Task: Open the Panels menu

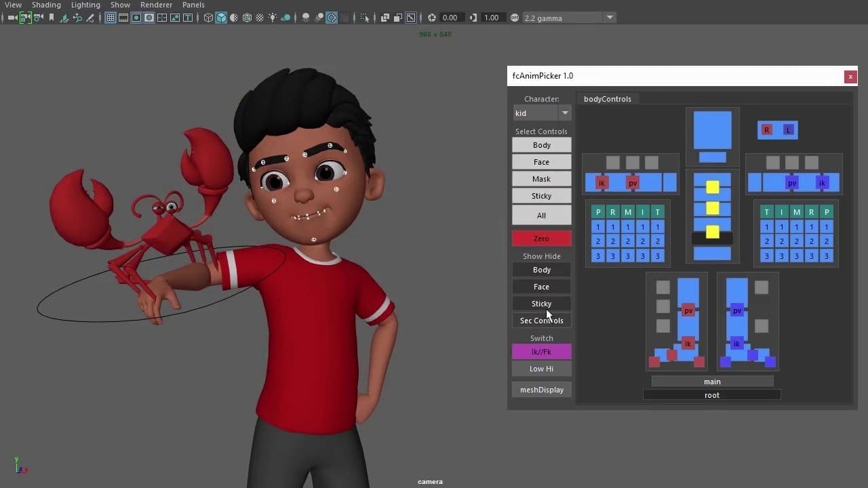Action: 193,5
